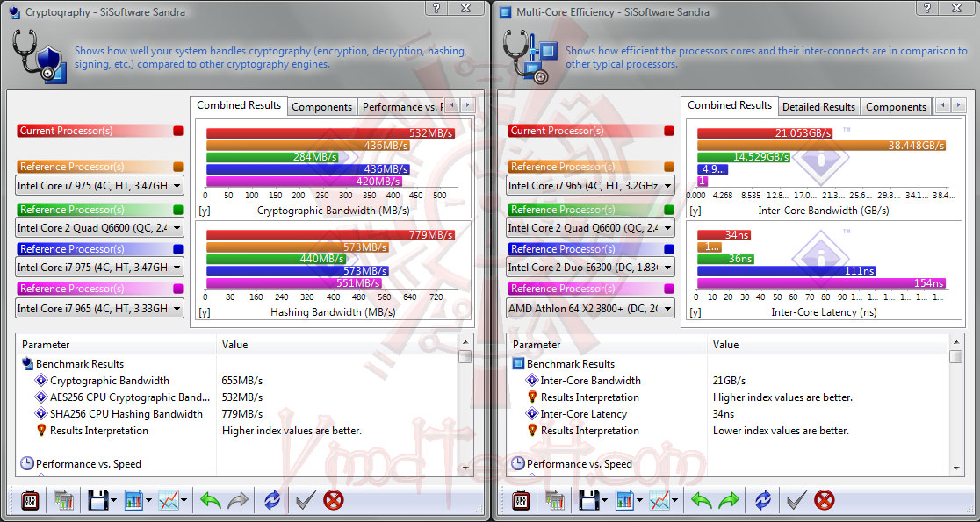The height and width of the screenshot is (522, 980).
Task: Click the blue reference processor swatch in Multi-Core Efficiency
Action: [x=669, y=249]
